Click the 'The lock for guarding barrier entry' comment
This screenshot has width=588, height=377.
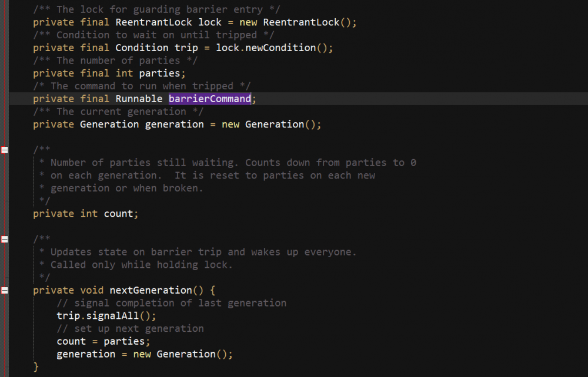[156, 9]
